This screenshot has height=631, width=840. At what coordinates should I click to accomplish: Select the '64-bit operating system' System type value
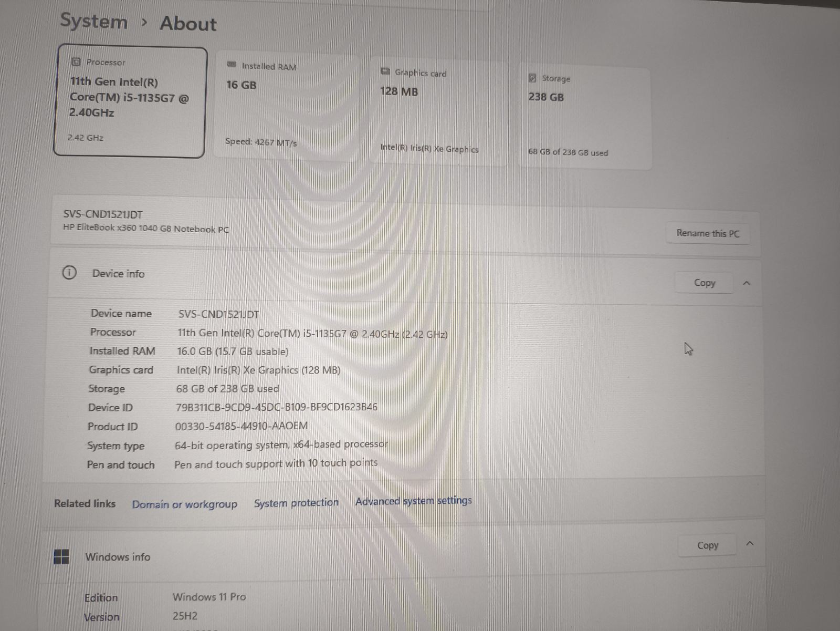(x=281, y=444)
